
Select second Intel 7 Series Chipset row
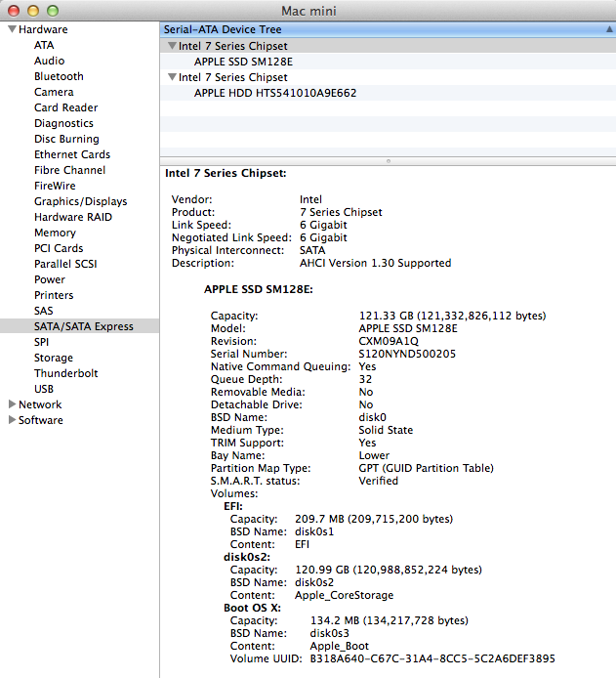[x=388, y=77]
